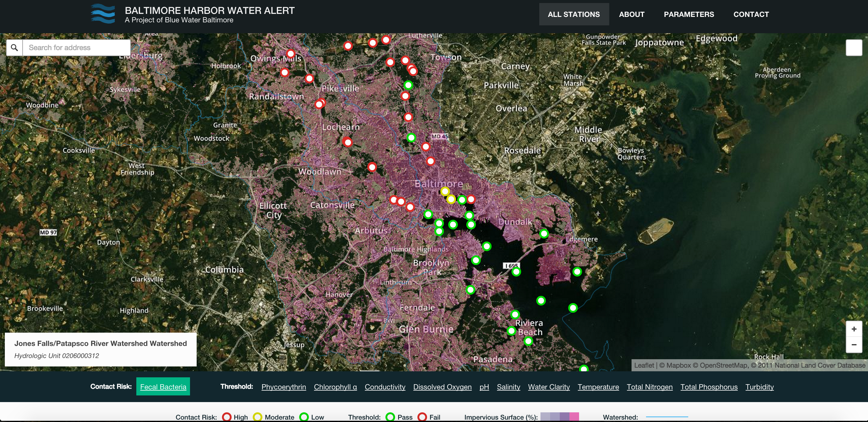This screenshot has height=422, width=868.
Task: Click the red station marker under Lochearn label
Action: 348,142
